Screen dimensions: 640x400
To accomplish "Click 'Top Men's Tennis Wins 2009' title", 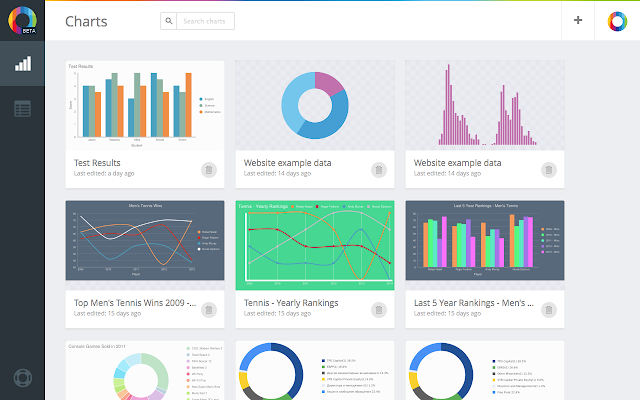I will 135,303.
